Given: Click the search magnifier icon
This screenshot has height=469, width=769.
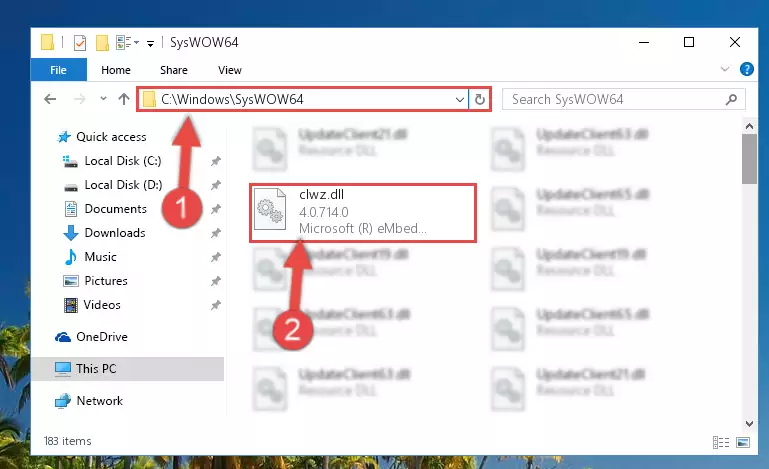Looking at the screenshot, I should tap(731, 100).
